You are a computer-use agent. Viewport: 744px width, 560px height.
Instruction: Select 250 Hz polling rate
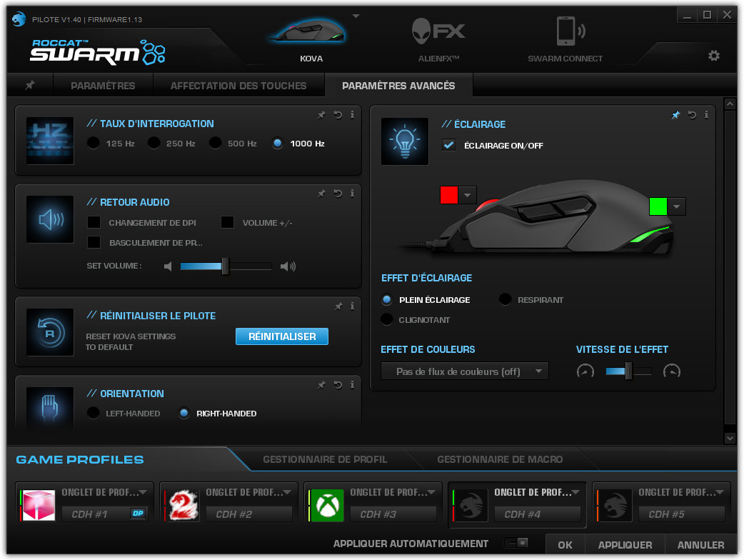click(154, 143)
